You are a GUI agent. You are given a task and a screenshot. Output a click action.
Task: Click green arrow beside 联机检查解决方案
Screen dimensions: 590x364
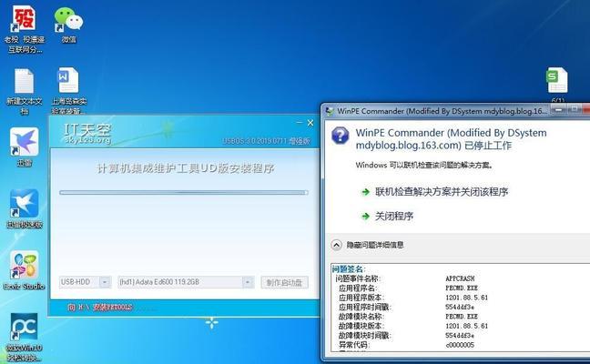click(x=365, y=192)
